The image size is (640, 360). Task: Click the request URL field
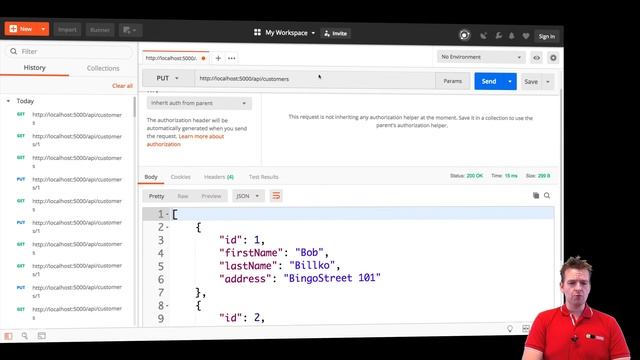click(x=315, y=79)
